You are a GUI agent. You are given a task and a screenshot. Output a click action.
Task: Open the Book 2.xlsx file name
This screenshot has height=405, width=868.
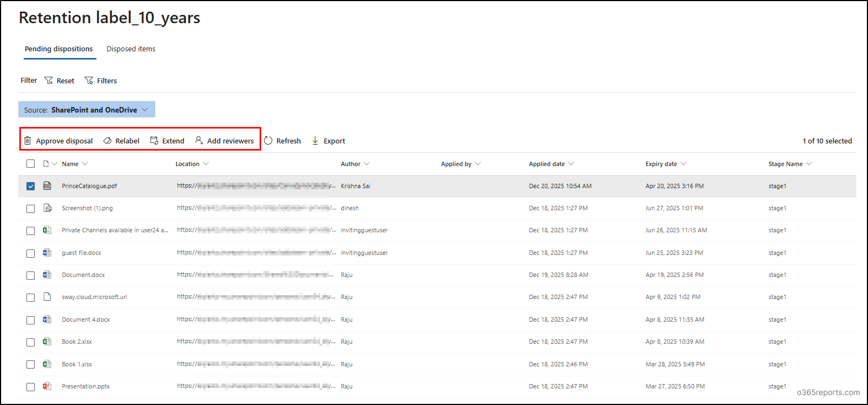click(77, 342)
